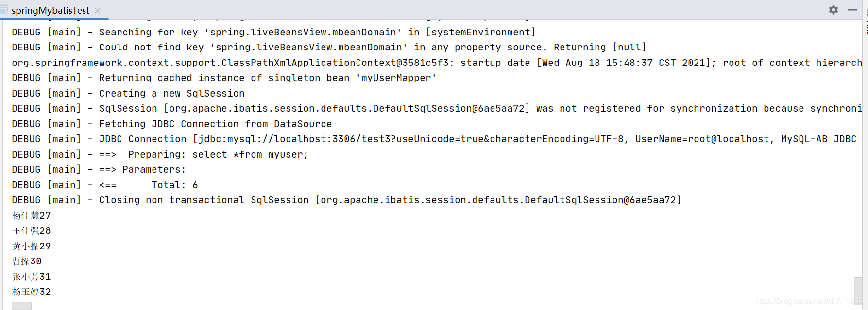The width and height of the screenshot is (868, 310).
Task: Click the horizontal scrollbar thumb at the bottom
Action: 22,306
